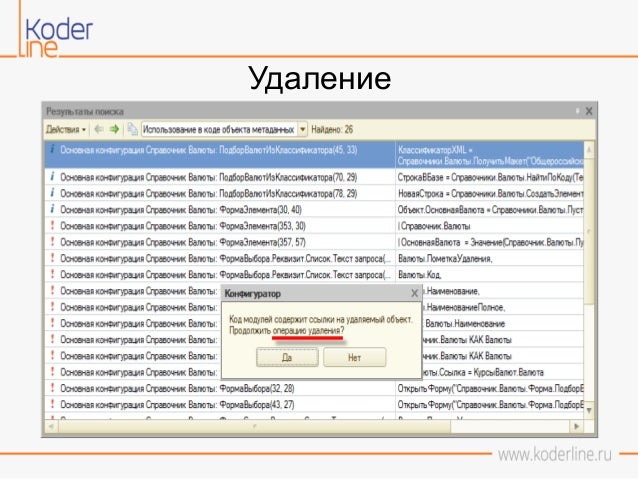Click the www.koderline.ru link
The height and width of the screenshot is (479, 638).
click(x=555, y=455)
